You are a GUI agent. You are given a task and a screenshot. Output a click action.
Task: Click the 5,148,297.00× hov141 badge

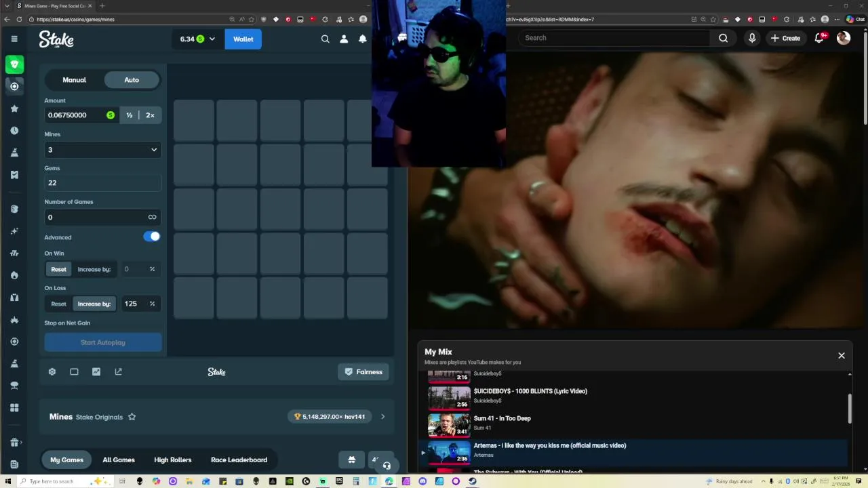coord(330,417)
